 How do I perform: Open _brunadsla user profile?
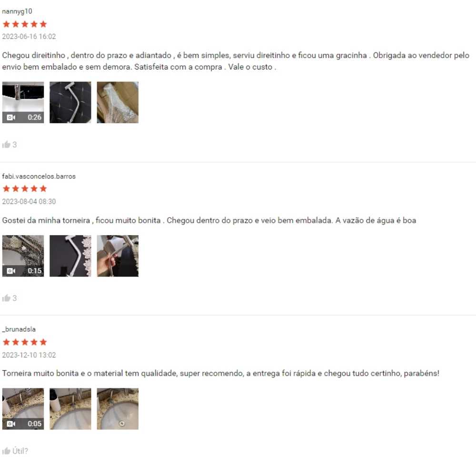pyautogui.click(x=19, y=329)
